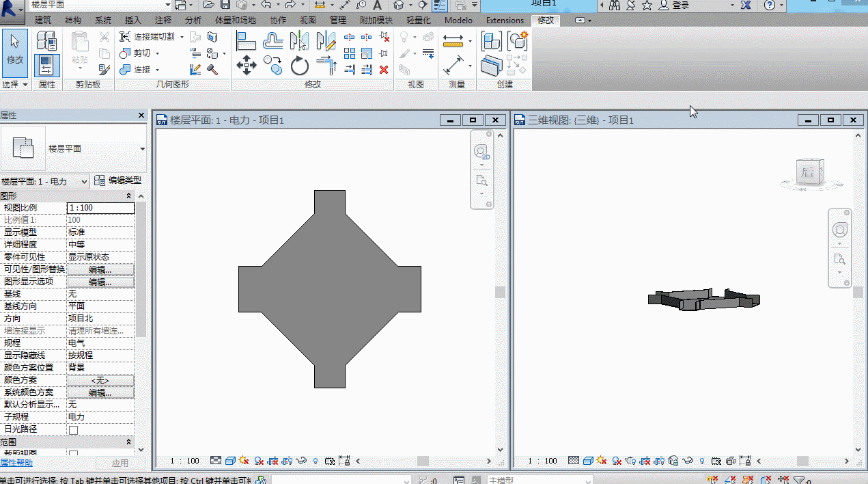Switch to the 视图 ribbon tab

click(x=308, y=21)
